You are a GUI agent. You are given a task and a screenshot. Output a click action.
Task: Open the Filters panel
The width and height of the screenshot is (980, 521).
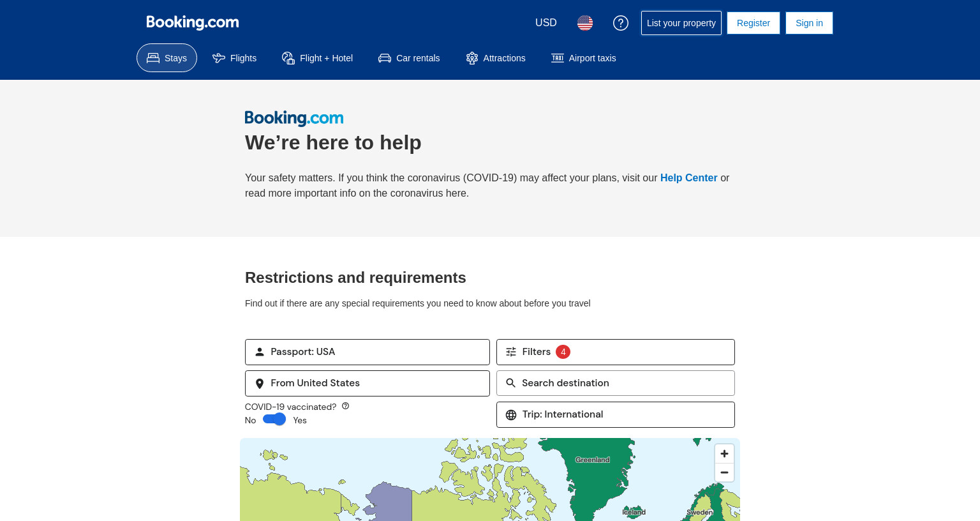616,352
